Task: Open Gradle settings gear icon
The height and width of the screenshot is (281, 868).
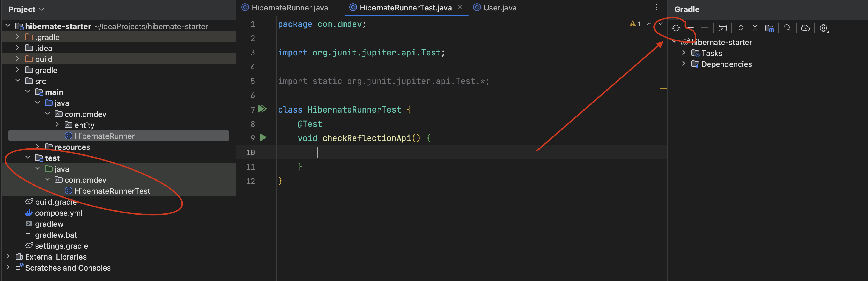Action: (824, 28)
